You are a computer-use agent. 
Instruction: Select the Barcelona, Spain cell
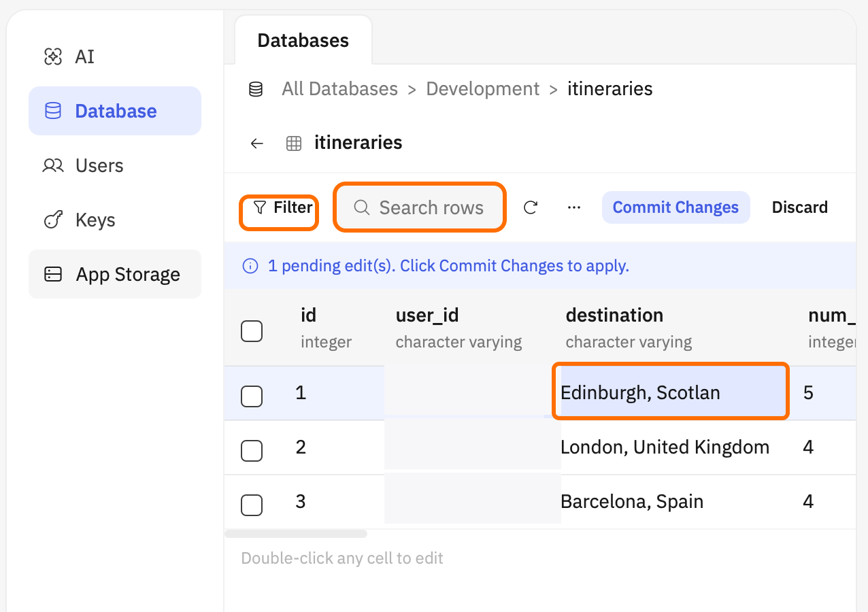(x=632, y=502)
